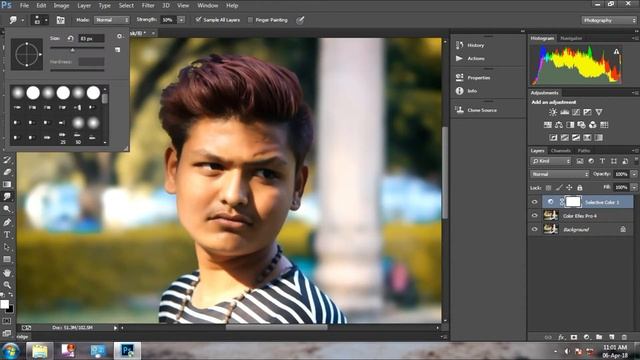Add a Photo Filter adjustment
Screen dimensions: 640x360
point(581,125)
